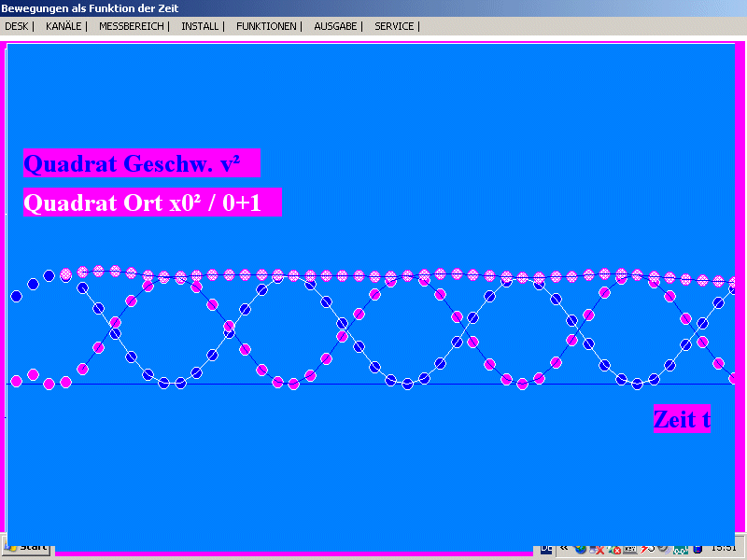Click the taskbar clock

tap(723, 549)
